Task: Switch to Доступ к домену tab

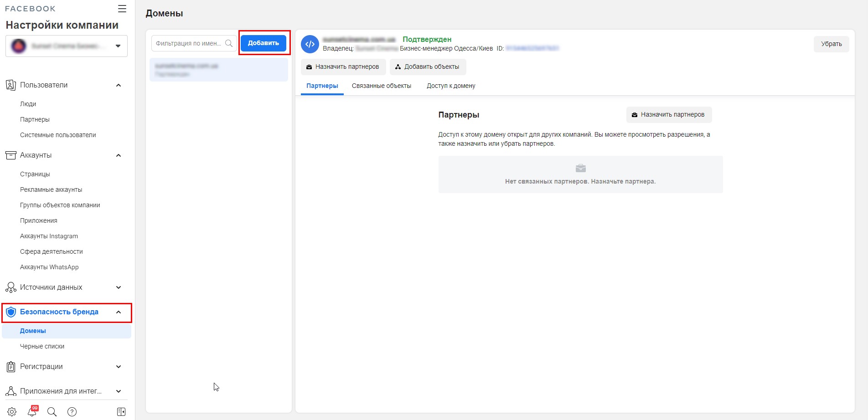Action: pyautogui.click(x=451, y=86)
